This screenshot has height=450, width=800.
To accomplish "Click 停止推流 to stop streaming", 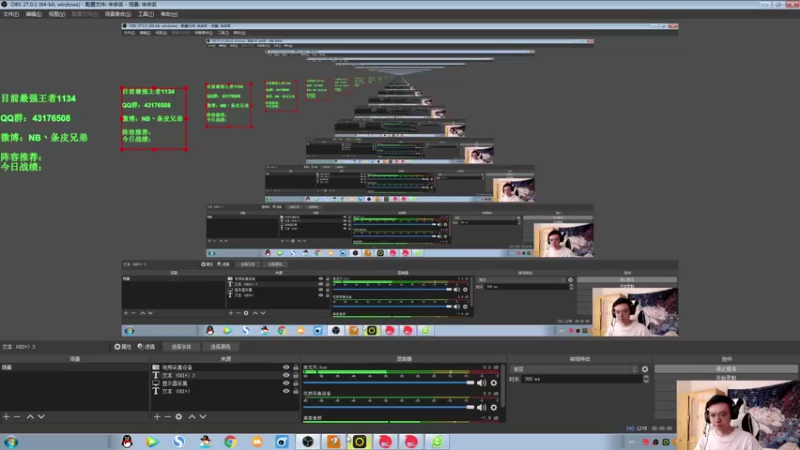I will [726, 368].
